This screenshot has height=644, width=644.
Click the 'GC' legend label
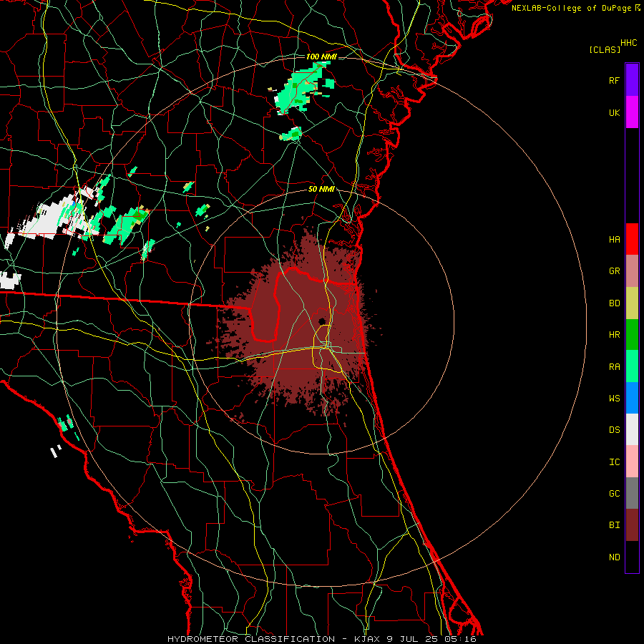(614, 494)
